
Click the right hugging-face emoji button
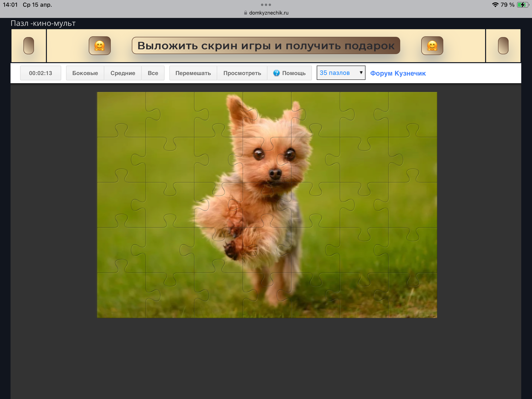click(x=432, y=46)
